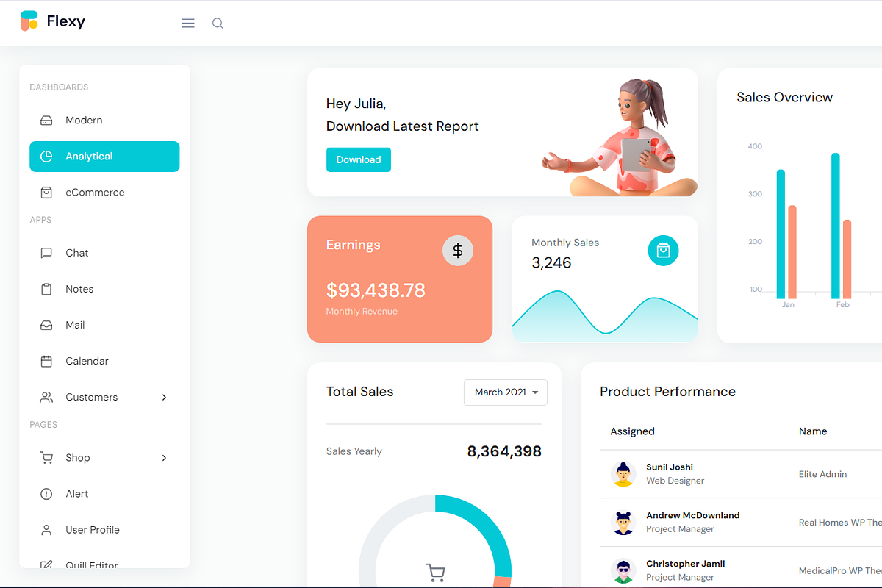The height and width of the screenshot is (588, 882).
Task: Open the Chat app
Action: [104, 253]
